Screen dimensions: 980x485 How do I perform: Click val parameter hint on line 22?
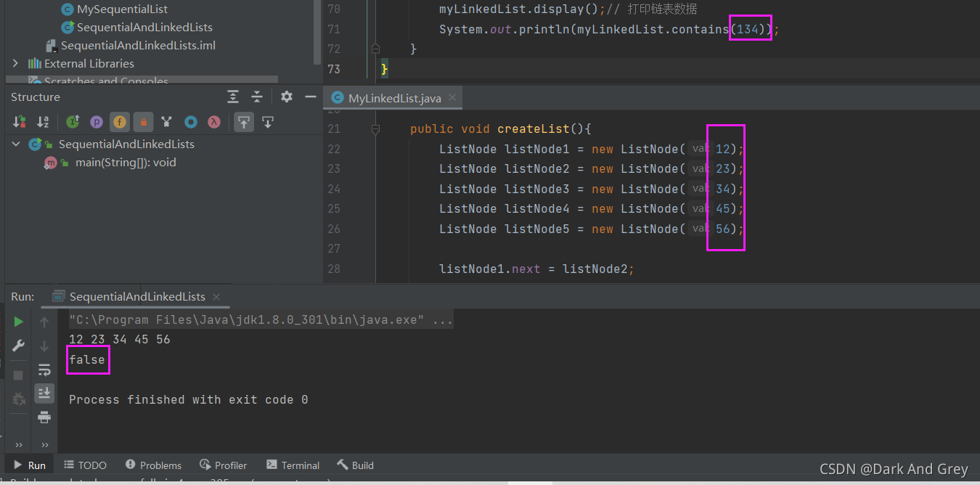tap(700, 149)
